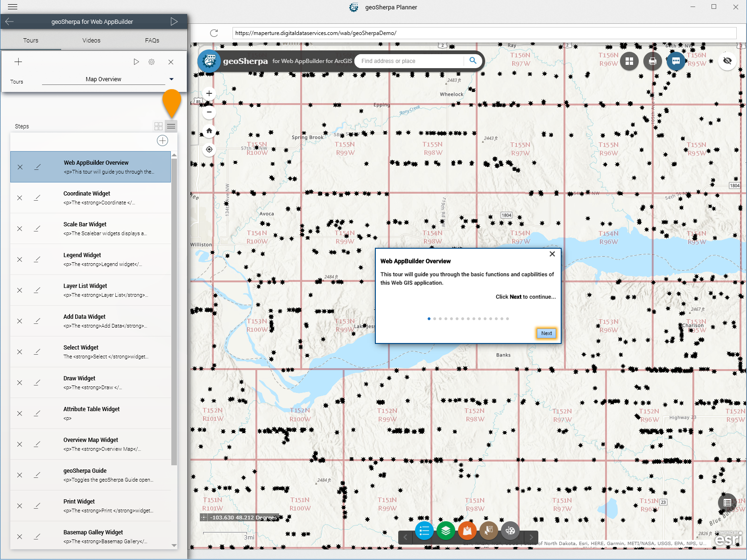Open the Draw widget palette icon
747x560 pixels.
coord(510,531)
